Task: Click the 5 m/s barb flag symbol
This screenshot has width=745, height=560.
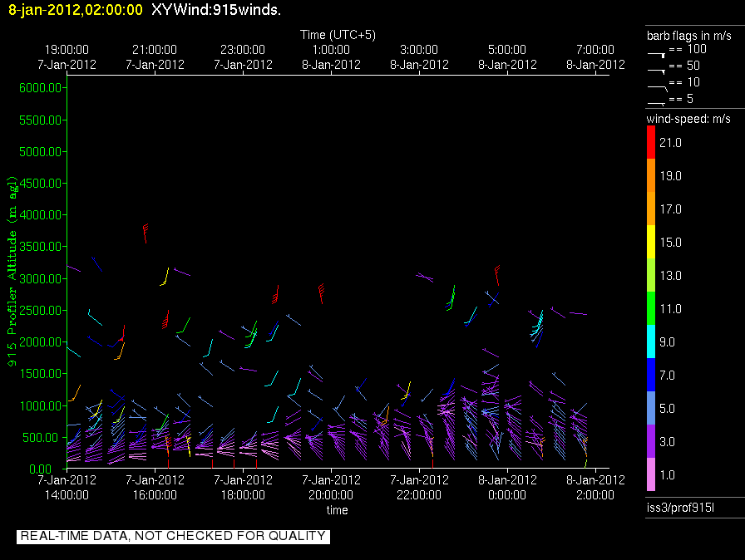Action: (657, 104)
